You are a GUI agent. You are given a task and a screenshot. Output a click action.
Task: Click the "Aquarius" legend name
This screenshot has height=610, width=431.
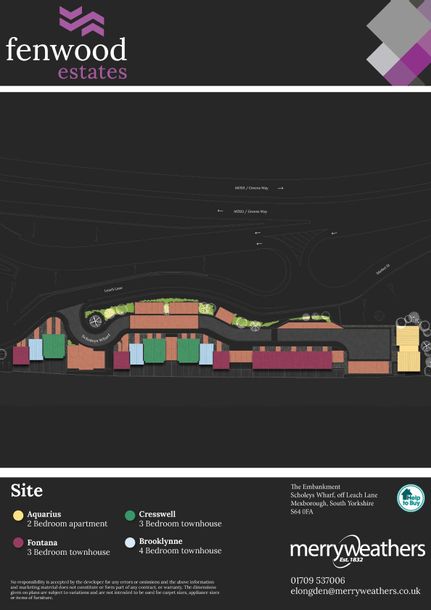pyautogui.click(x=44, y=514)
